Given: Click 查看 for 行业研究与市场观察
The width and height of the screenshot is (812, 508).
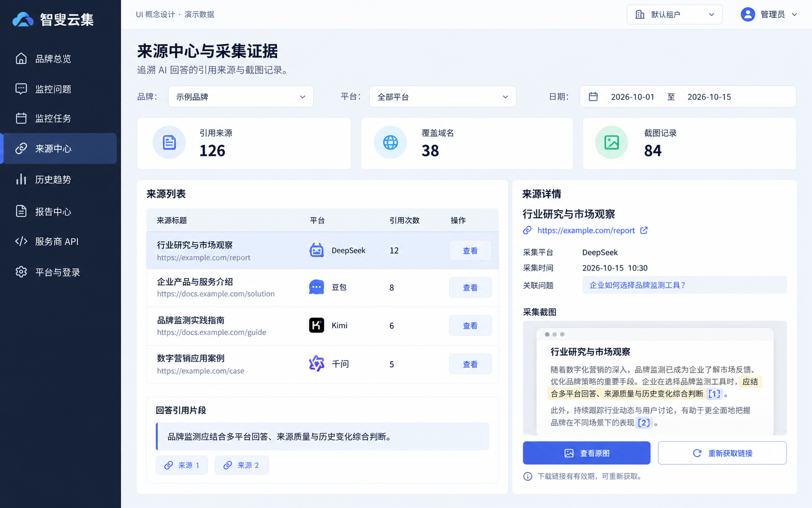Looking at the screenshot, I should pos(470,250).
